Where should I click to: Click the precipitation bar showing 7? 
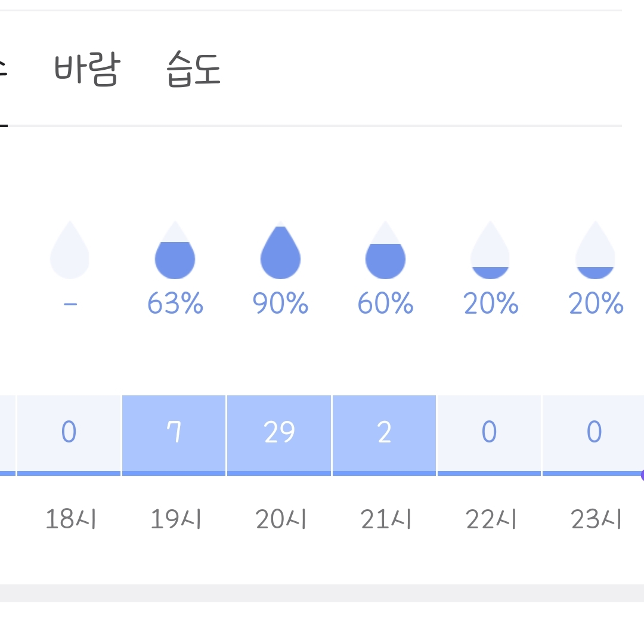pyautogui.click(x=174, y=435)
